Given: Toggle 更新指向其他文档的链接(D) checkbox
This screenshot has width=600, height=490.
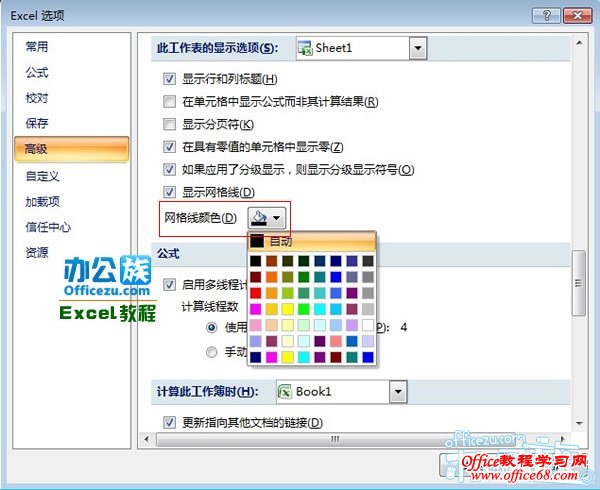Looking at the screenshot, I should pyautogui.click(x=169, y=423).
